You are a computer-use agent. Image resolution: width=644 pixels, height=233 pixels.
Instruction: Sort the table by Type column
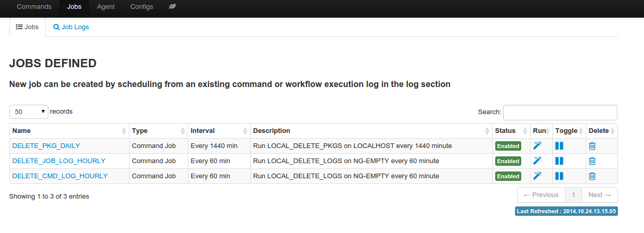pyautogui.click(x=159, y=131)
